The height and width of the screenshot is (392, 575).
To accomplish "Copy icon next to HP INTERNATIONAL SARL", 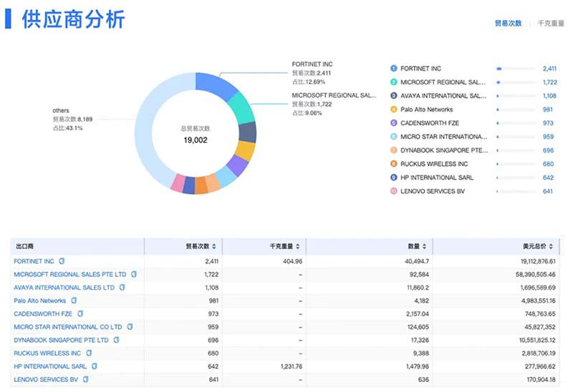I will click(x=95, y=366).
